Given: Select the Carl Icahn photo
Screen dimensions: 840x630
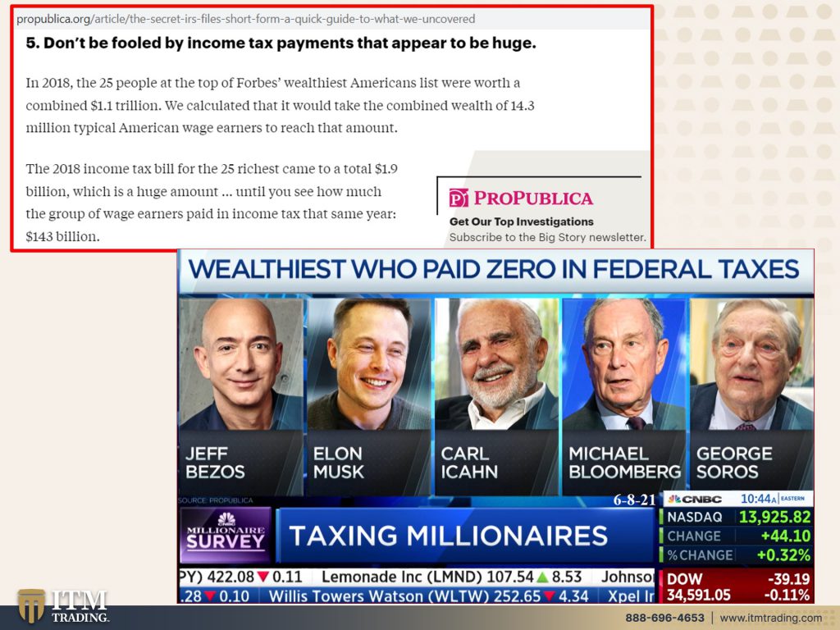Looking at the screenshot, I should 496,363.
